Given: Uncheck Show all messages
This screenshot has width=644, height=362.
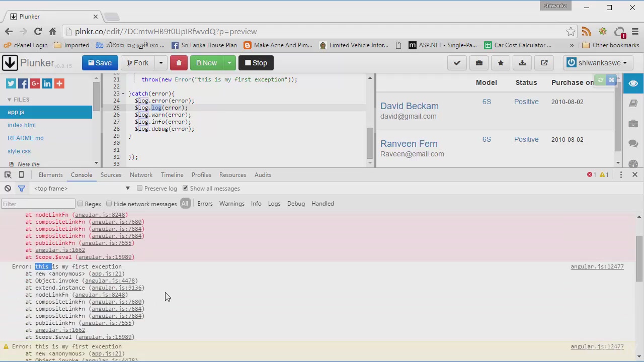Looking at the screenshot, I should [x=185, y=189].
